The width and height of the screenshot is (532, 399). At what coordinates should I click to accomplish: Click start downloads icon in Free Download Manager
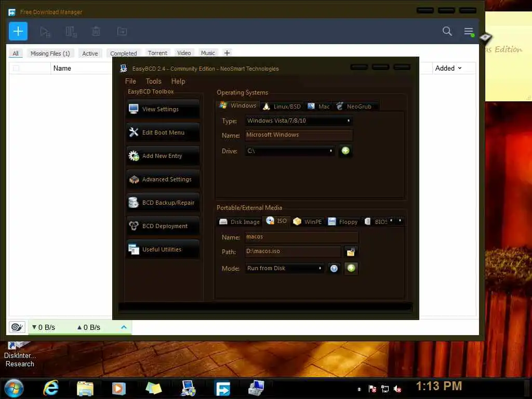[45, 32]
